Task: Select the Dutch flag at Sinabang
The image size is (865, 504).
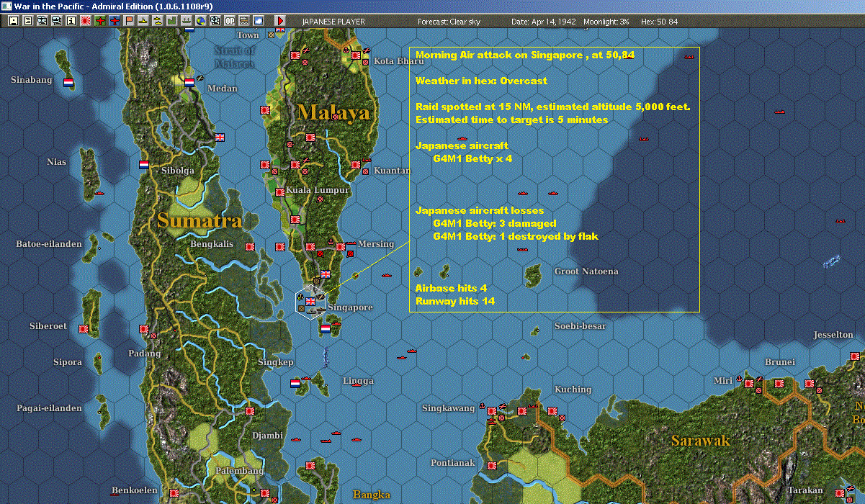Action: (68, 82)
